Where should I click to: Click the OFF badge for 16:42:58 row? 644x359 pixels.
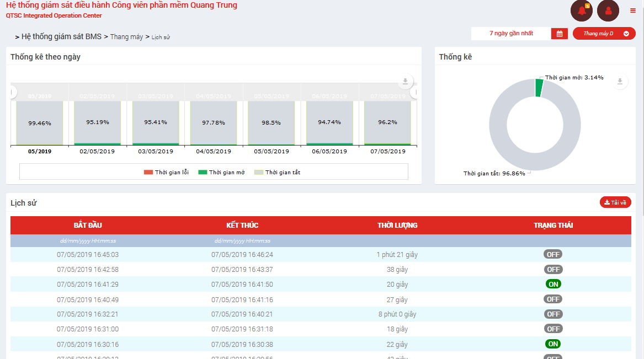pos(553,270)
